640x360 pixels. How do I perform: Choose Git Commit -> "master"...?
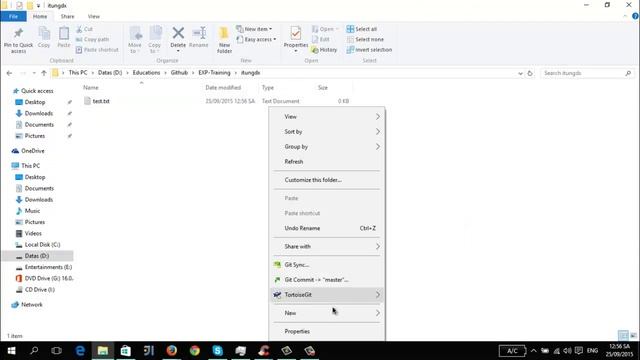[x=327, y=280]
